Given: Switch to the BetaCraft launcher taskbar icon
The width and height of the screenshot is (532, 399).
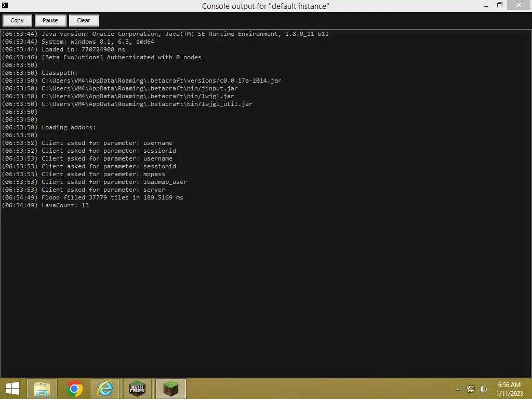Looking at the screenshot, I should pos(137,389).
